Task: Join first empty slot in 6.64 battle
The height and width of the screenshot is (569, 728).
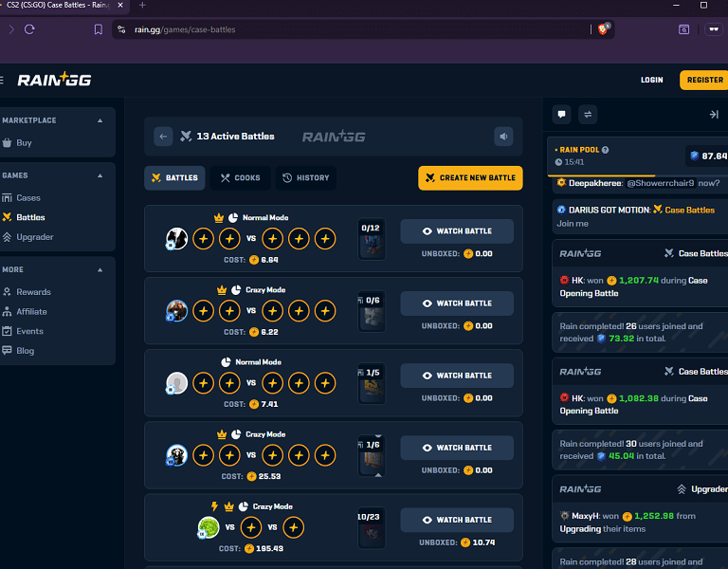Action: 204,239
